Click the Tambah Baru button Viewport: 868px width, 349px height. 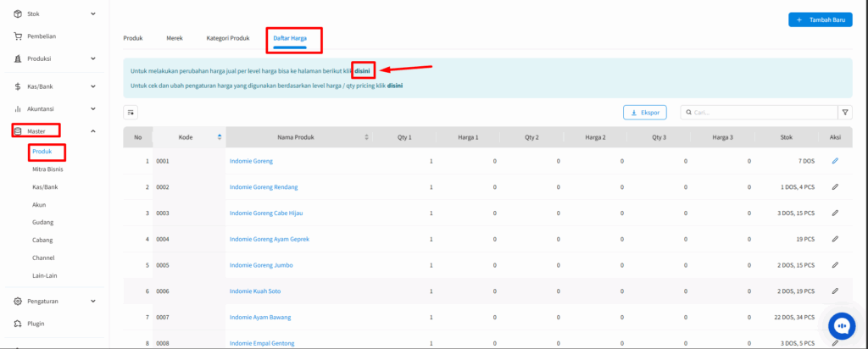[x=821, y=20]
